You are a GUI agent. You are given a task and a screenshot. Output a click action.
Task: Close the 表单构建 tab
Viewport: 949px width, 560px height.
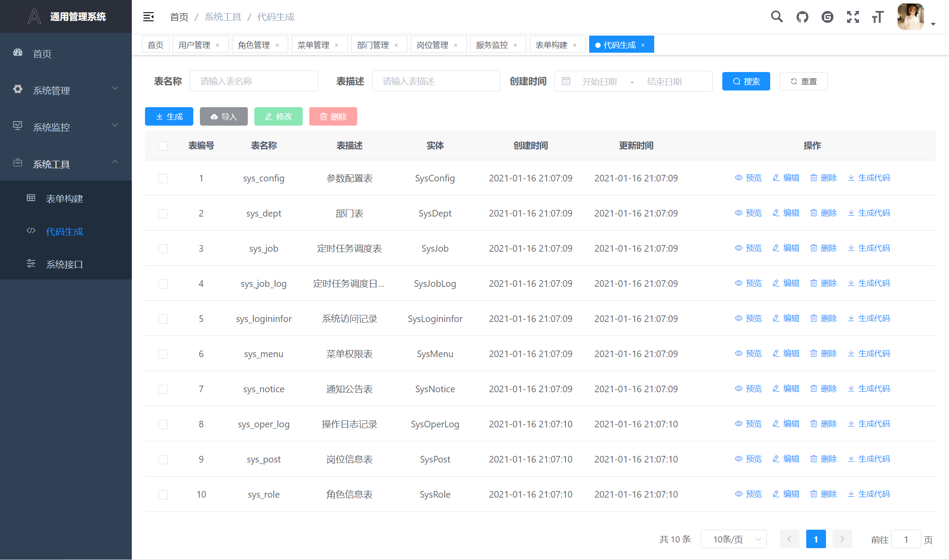[575, 45]
